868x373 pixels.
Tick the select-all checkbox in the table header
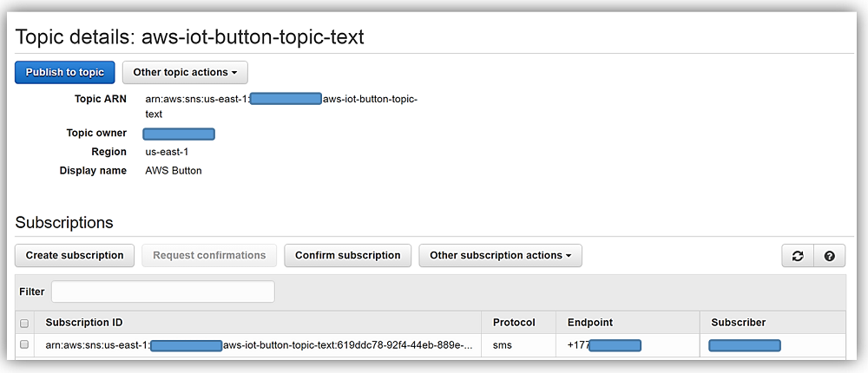click(x=24, y=323)
